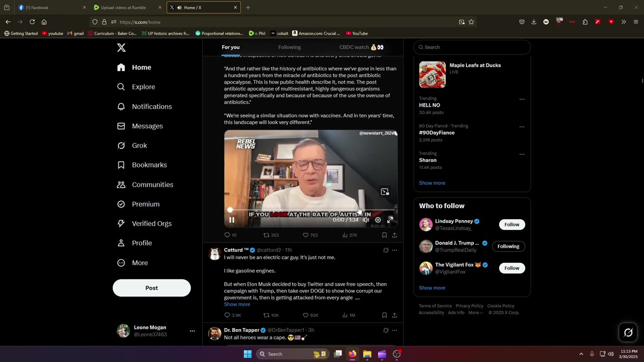Image resolution: width=644 pixels, height=362 pixels.
Task: Open the floating Grok button at bottom right
Action: pyautogui.click(x=628, y=332)
